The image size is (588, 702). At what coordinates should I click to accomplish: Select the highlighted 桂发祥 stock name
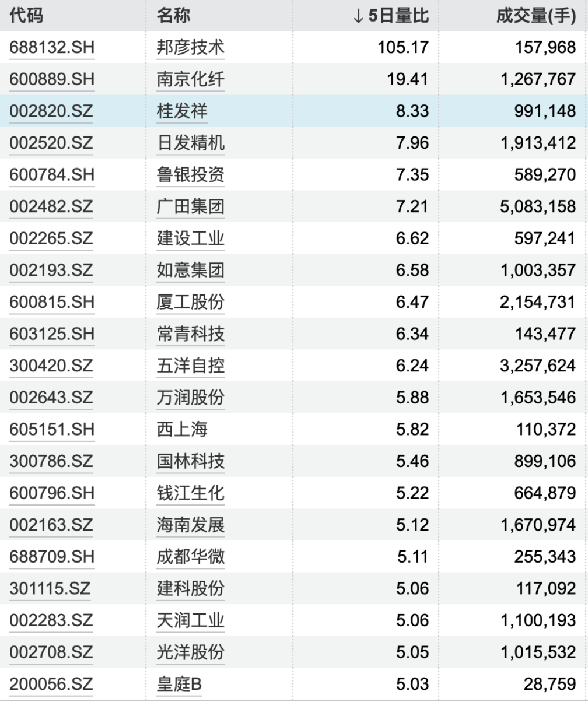tap(181, 111)
